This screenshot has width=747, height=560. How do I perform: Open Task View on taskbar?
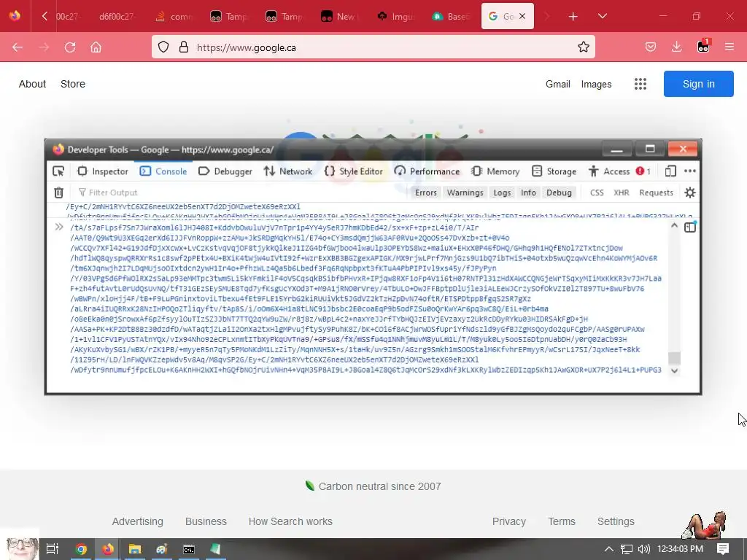click(53, 549)
